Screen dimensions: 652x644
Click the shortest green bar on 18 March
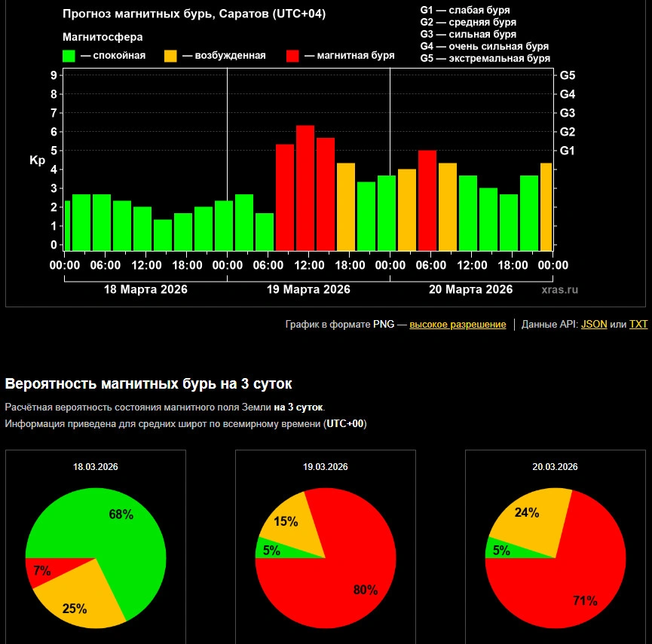pyautogui.click(x=163, y=234)
